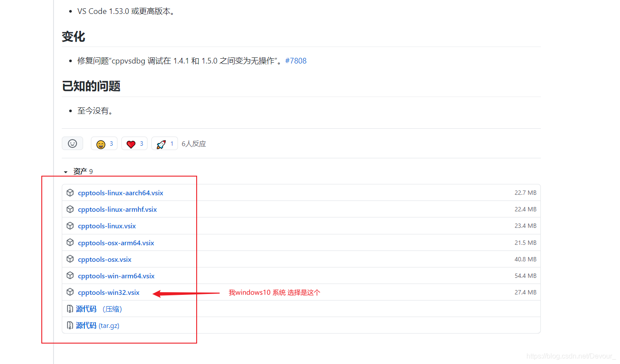This screenshot has width=620, height=364.
Task: Select the 54.4 MB file size
Action: (x=525, y=276)
